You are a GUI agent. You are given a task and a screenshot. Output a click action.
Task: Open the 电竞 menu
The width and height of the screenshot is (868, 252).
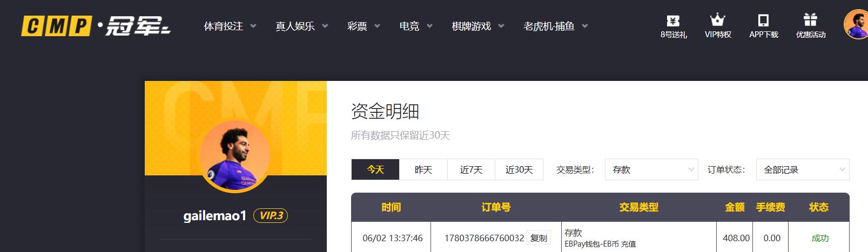409,26
